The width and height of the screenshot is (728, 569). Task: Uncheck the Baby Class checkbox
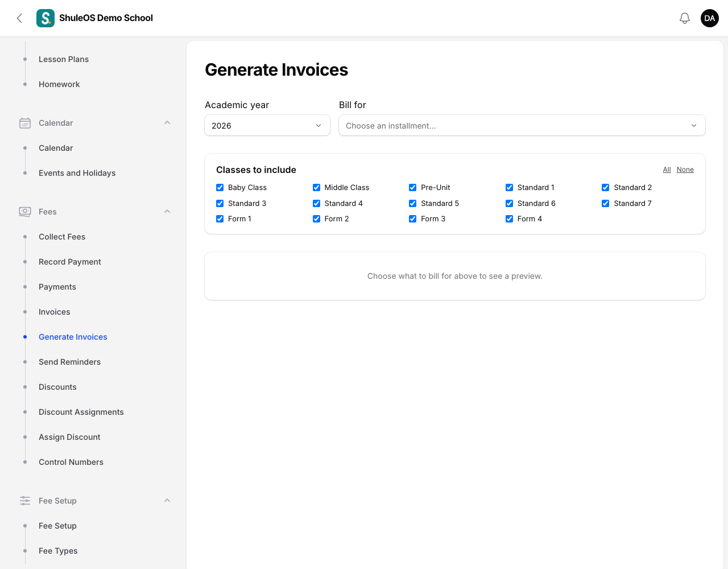click(x=220, y=188)
